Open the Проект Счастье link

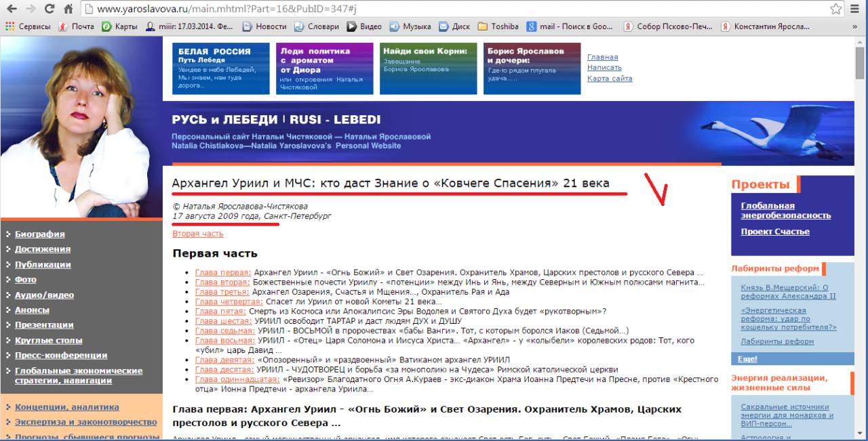point(775,232)
